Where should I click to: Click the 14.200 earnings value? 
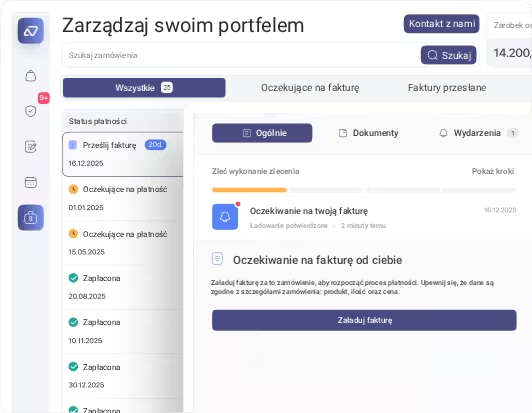[x=513, y=53]
